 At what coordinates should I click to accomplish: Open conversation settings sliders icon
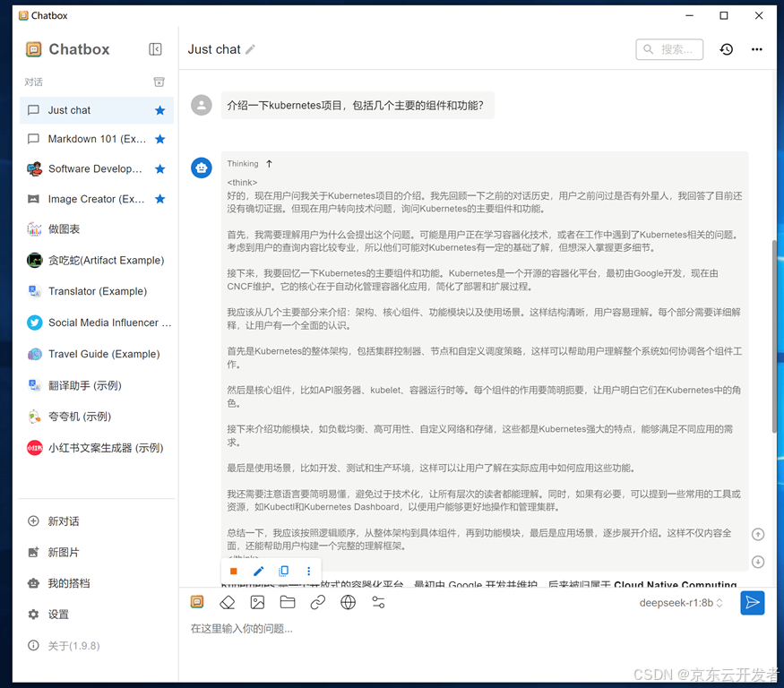click(378, 602)
